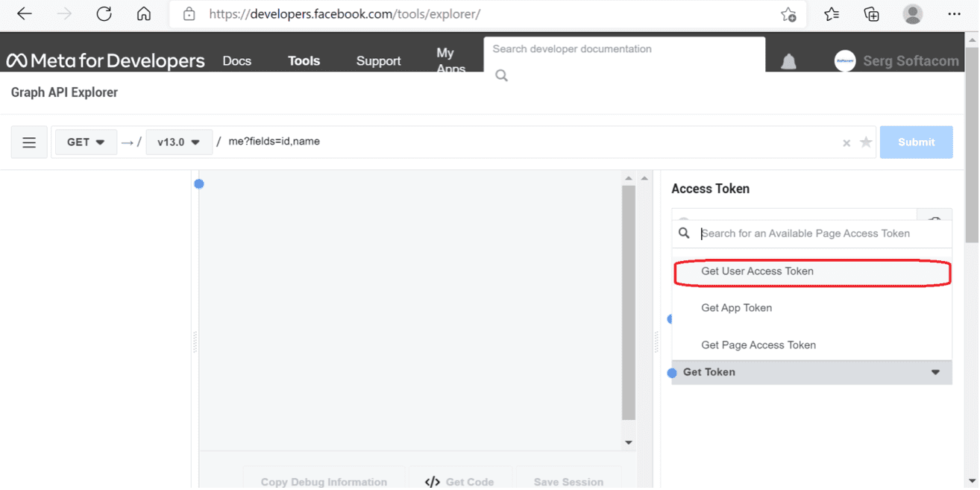This screenshot has width=980, height=490.
Task: Open the v13.0 API version dropdown
Action: 178,142
